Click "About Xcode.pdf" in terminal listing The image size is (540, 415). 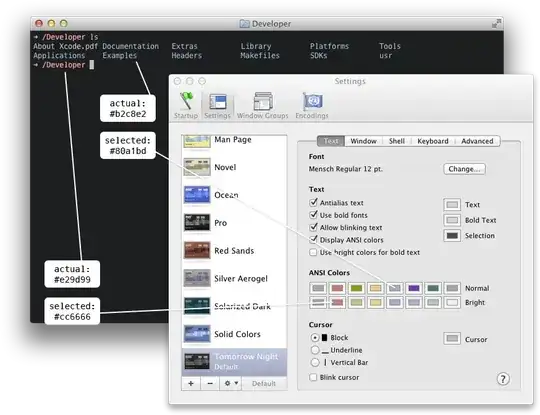[x=65, y=46]
